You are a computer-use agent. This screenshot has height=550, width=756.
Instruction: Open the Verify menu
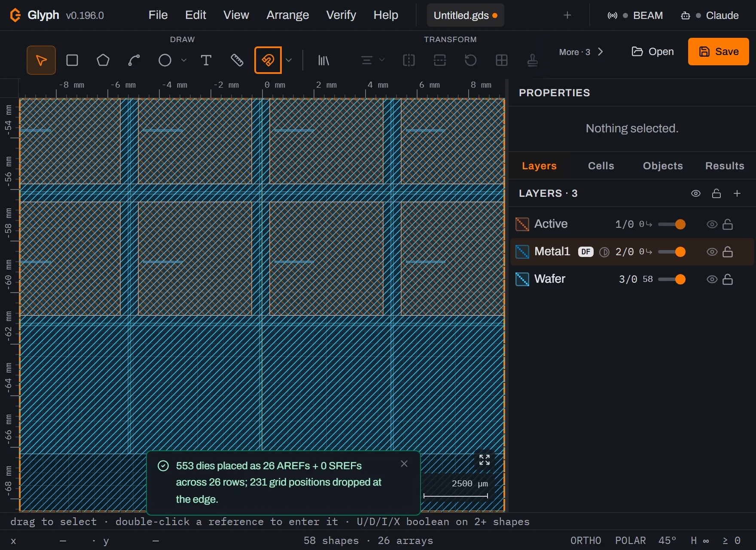coord(341,15)
